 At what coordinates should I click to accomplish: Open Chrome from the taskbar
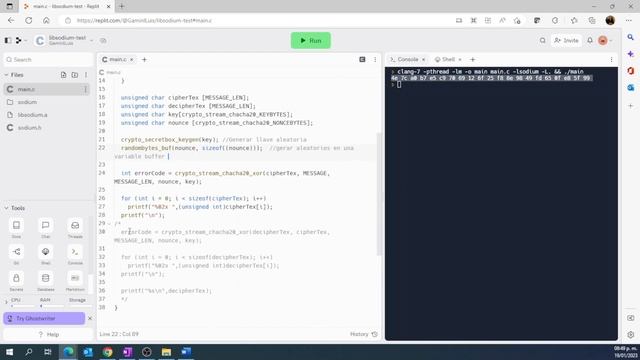pos(107,352)
